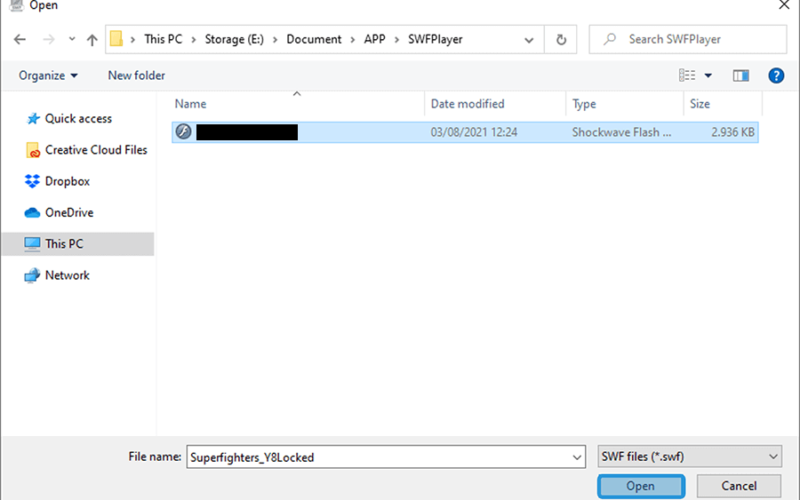
Task: Click the search magnifier icon
Action: (x=609, y=39)
